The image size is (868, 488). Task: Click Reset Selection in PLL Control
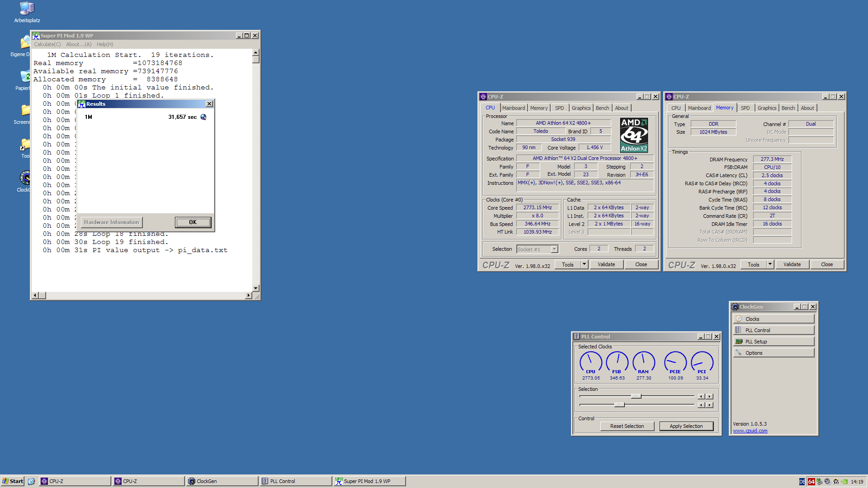point(627,426)
